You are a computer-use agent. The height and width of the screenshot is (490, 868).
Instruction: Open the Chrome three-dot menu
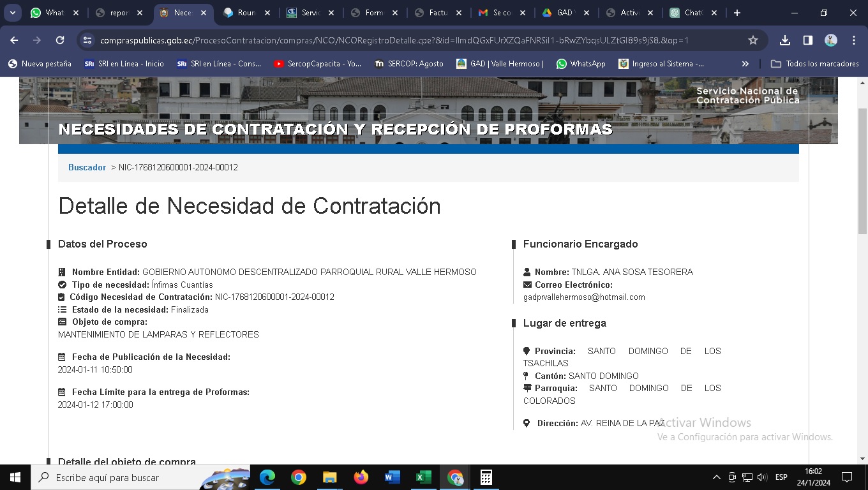click(x=854, y=40)
